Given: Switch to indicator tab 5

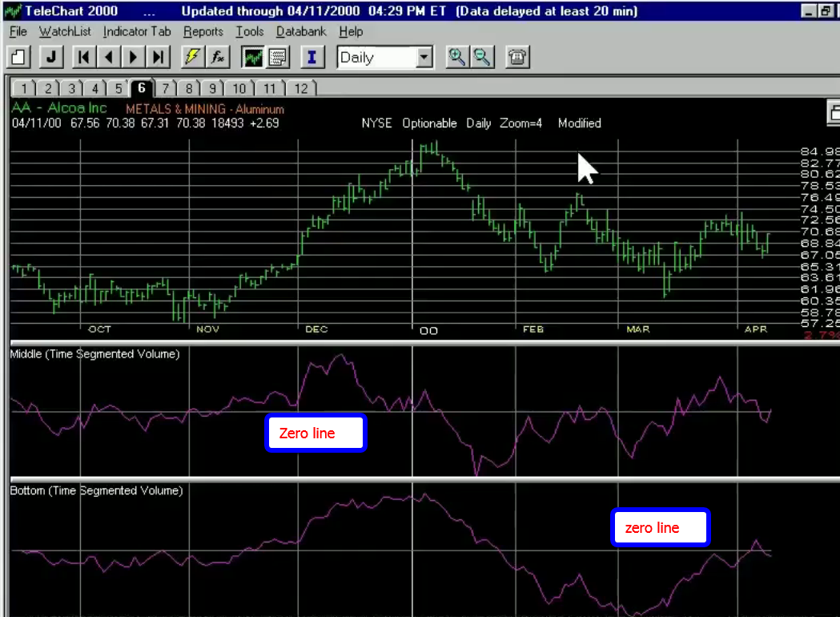Looking at the screenshot, I should (119, 88).
